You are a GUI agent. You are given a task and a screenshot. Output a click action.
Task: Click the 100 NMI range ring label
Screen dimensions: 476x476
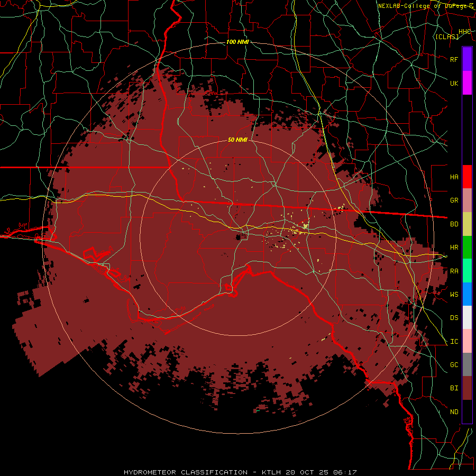coord(237,42)
